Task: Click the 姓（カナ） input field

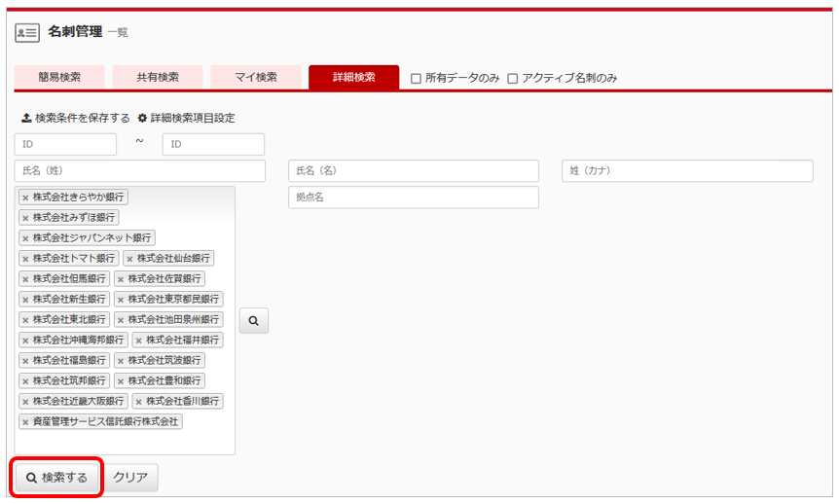Action: pyautogui.click(x=687, y=170)
